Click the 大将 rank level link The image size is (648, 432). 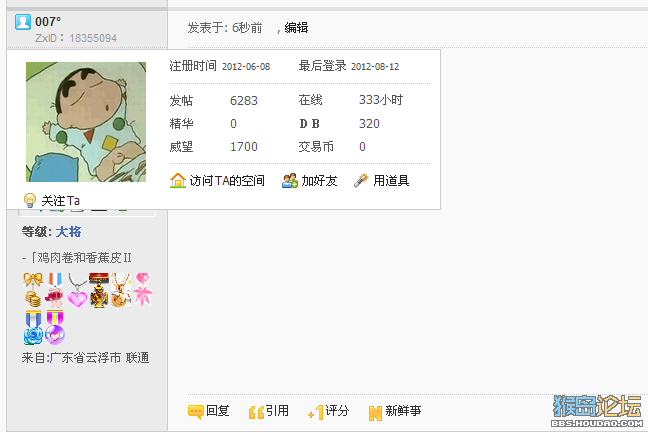(68, 232)
